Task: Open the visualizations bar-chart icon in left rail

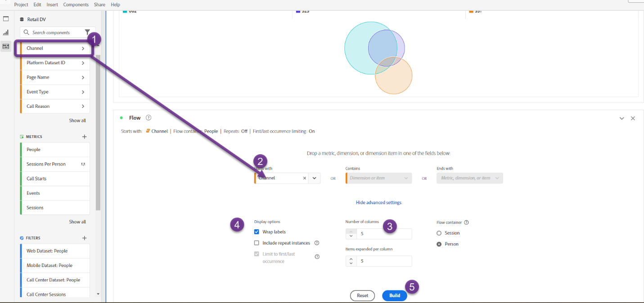Action: (x=6, y=32)
